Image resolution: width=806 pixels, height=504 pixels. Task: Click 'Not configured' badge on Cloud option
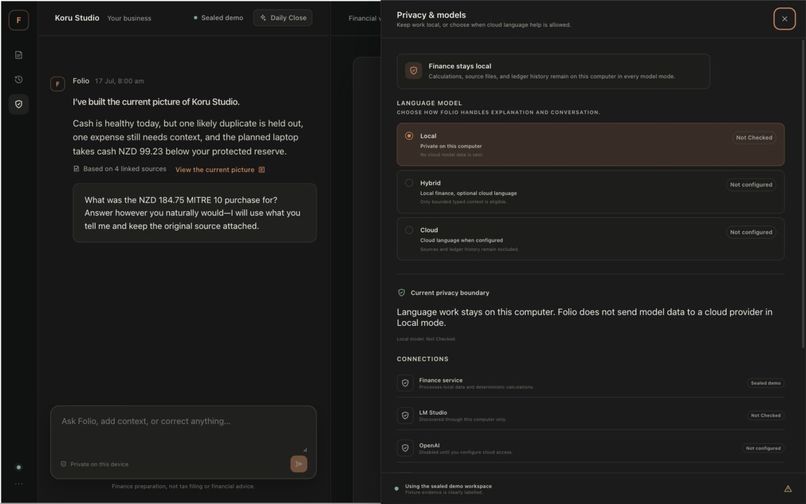[751, 232]
